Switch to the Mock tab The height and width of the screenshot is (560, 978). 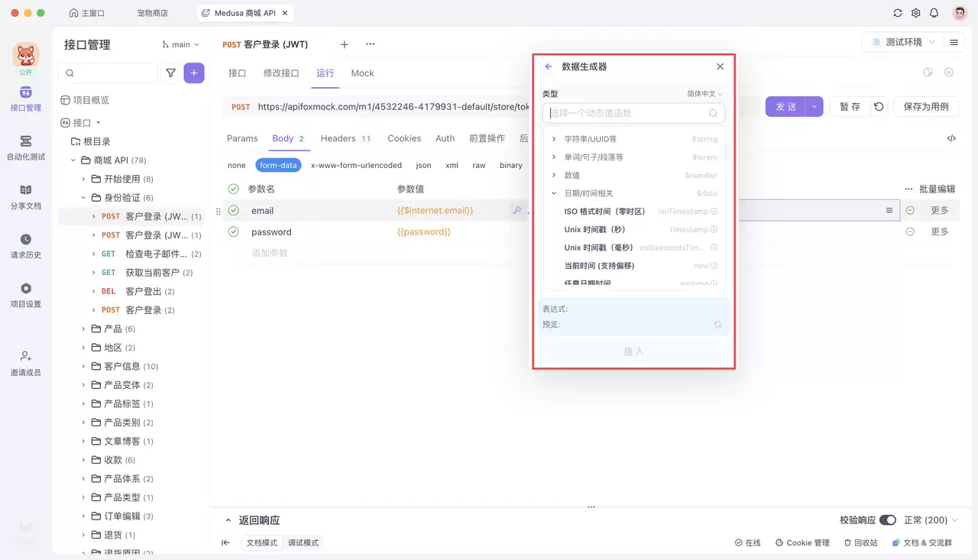[362, 73]
